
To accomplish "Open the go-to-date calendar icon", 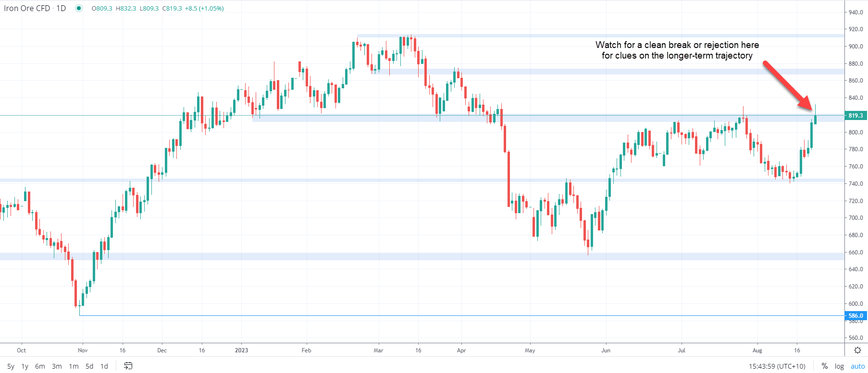I will (x=128, y=366).
